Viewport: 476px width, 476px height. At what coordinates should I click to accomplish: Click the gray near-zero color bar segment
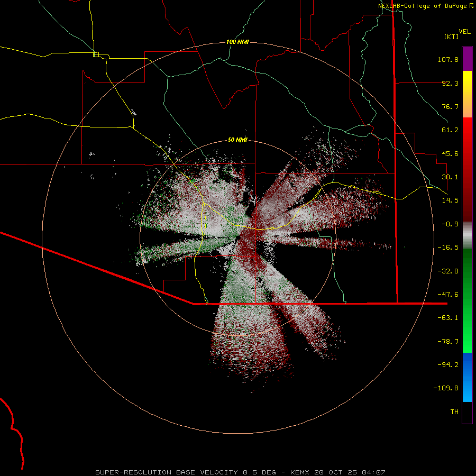(x=467, y=235)
